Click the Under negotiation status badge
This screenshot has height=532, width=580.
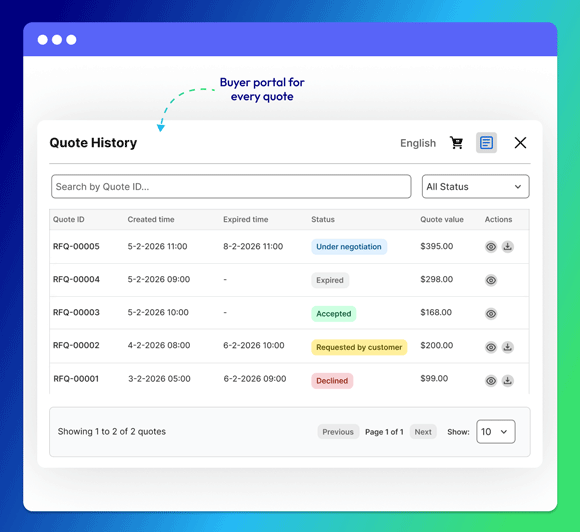349,247
